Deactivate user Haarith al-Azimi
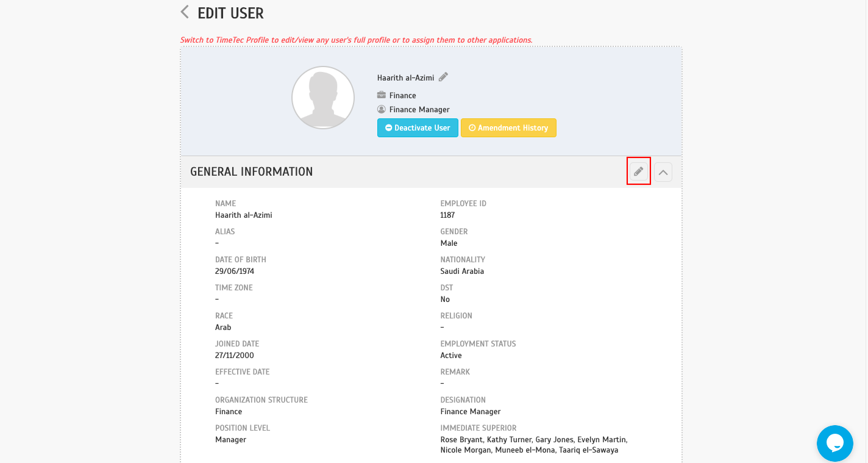Viewport: 868px width, 463px height. pyautogui.click(x=418, y=127)
